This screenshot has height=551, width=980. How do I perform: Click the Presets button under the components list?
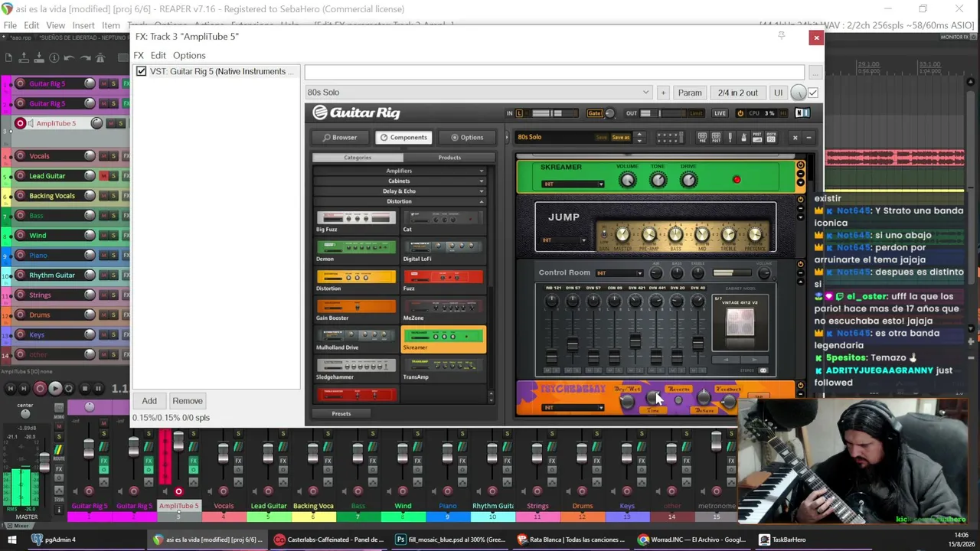(x=341, y=414)
